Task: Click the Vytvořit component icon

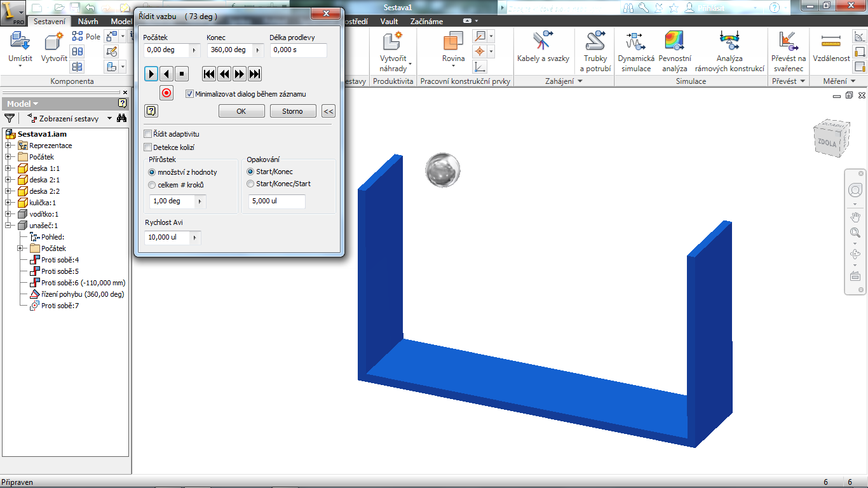Action: pyautogui.click(x=54, y=42)
